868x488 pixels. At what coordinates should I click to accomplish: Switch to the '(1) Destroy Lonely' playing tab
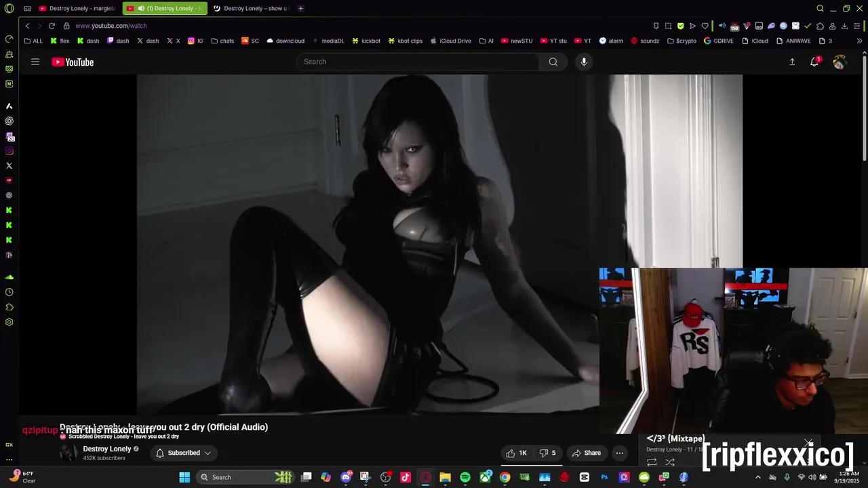click(x=165, y=9)
